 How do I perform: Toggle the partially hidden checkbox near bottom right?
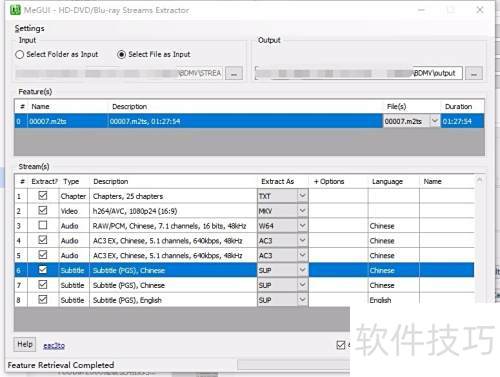pos(341,345)
